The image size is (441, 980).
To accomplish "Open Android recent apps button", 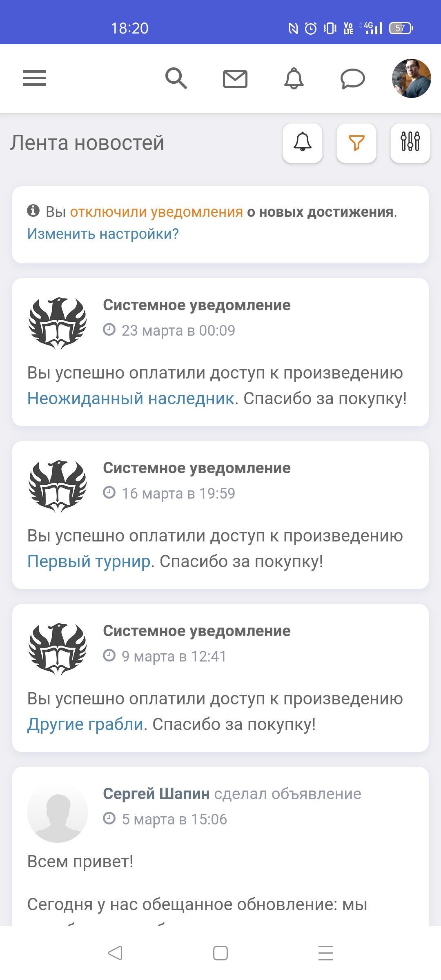I will pyautogui.click(x=326, y=953).
